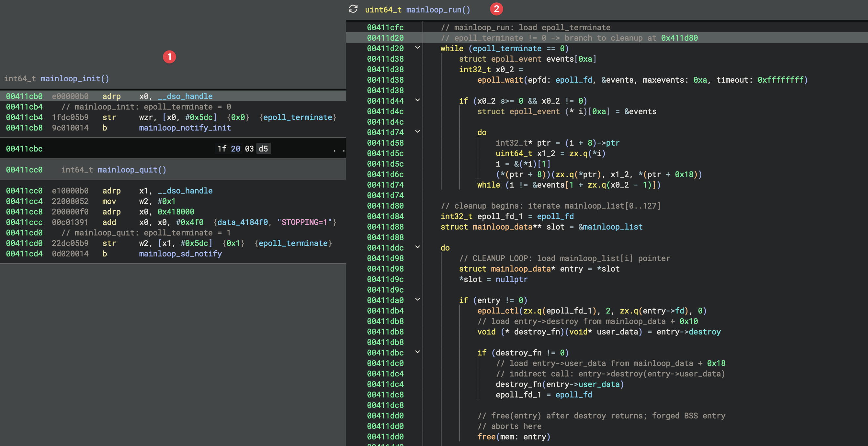Collapse the if (x0_2 s>= 0) block
The image size is (868, 446).
click(x=418, y=100)
